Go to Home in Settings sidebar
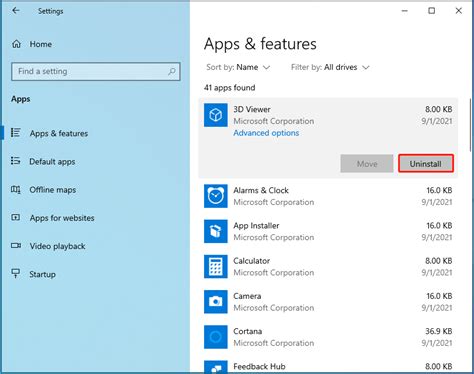474x374 pixels. [x=41, y=44]
